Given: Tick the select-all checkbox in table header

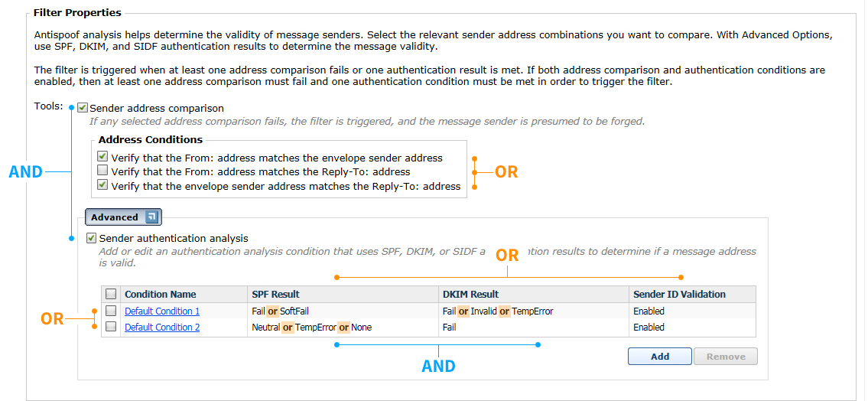Looking at the screenshot, I should click(111, 294).
